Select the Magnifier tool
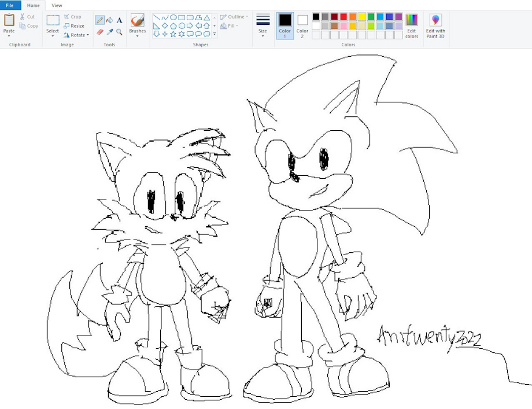The height and width of the screenshot is (409, 532). click(120, 32)
